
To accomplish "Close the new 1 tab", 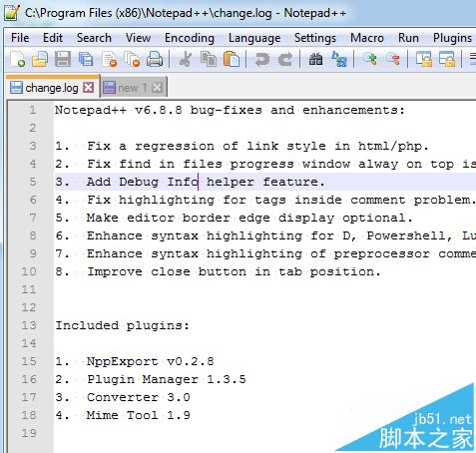I will pos(157,88).
